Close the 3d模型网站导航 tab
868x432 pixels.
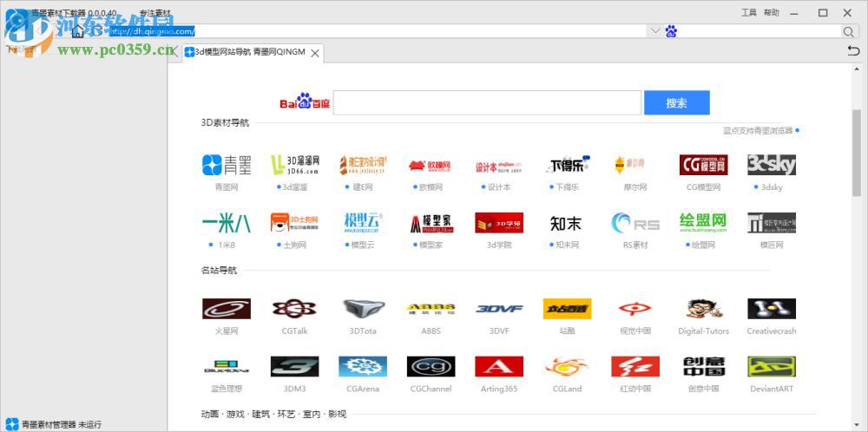pyautogui.click(x=315, y=53)
